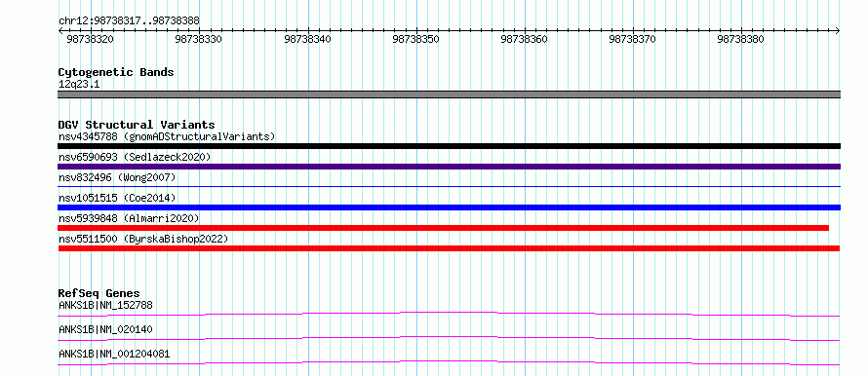
Task: Open variant label nsv832496 (Wong2007)
Action: pyautogui.click(x=117, y=177)
